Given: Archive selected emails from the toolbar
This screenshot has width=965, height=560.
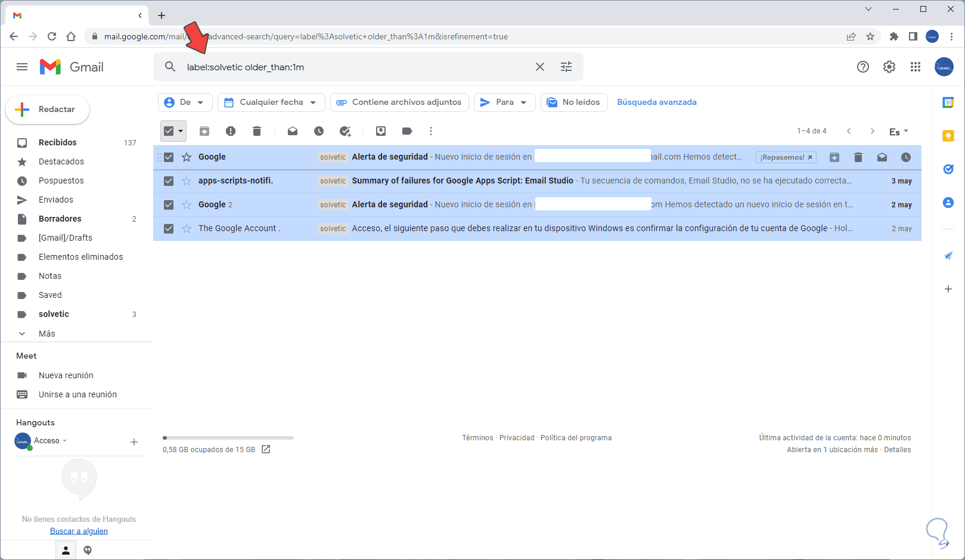Looking at the screenshot, I should click(204, 131).
